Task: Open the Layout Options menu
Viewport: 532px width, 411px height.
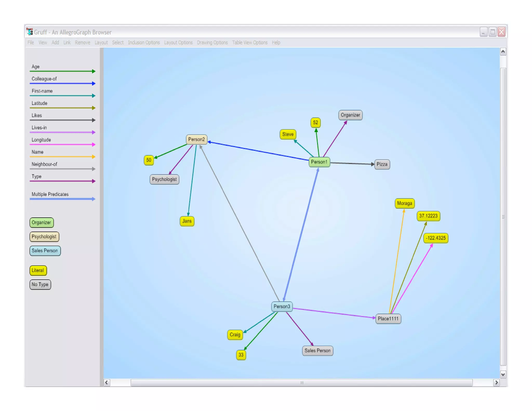Action: pos(178,43)
